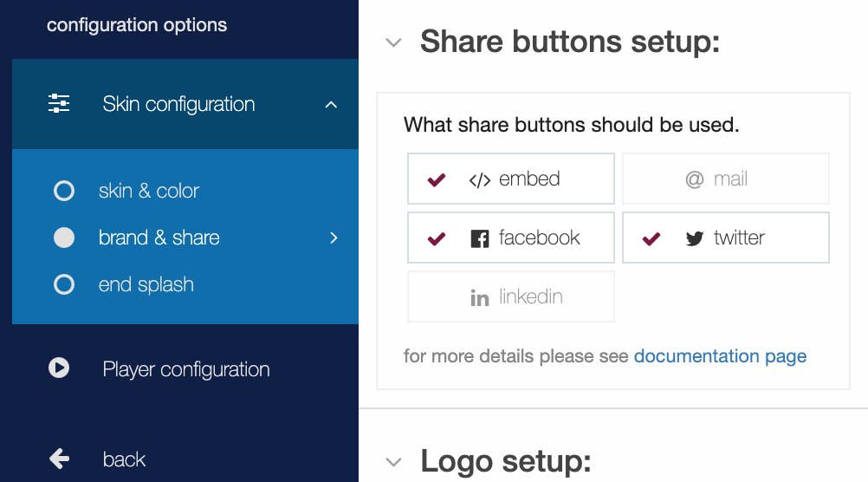Click the facebook logo icon
This screenshot has height=482, width=868.
pos(479,238)
